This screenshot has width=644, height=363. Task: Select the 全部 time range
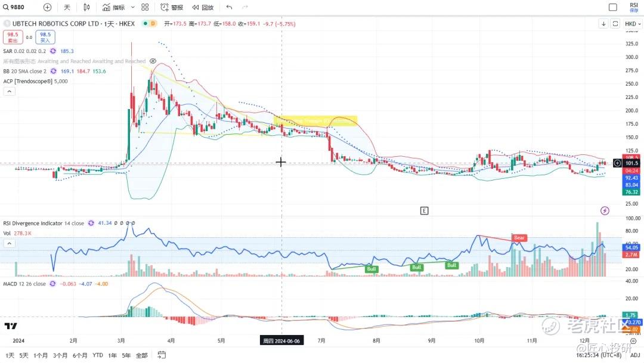coord(142,355)
